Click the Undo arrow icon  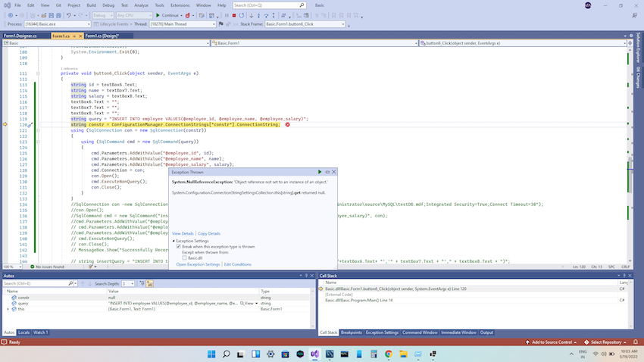69,15
